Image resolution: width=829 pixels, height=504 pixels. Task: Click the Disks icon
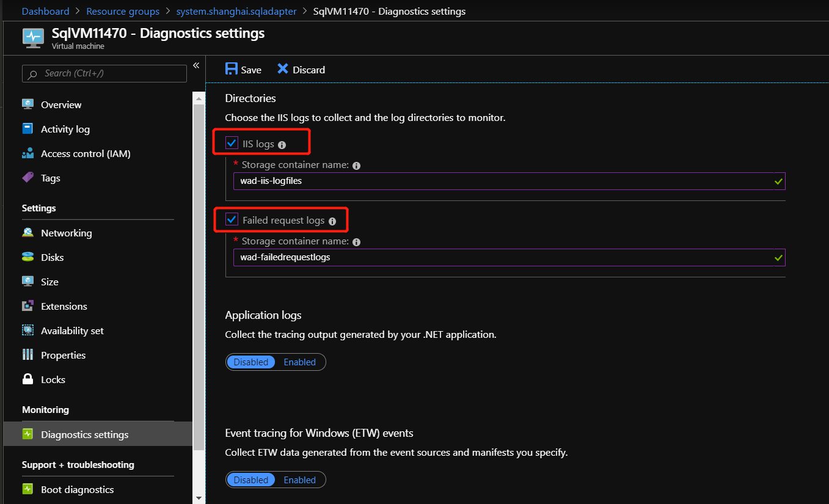tap(28, 257)
